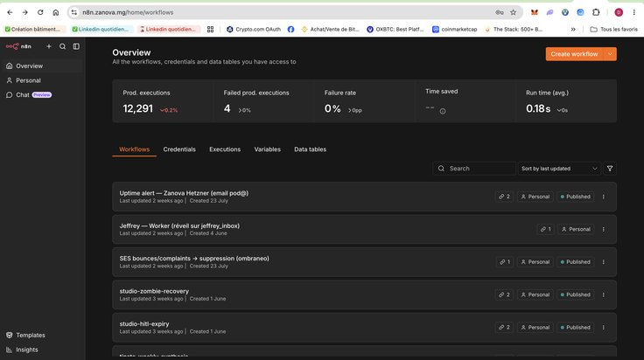Click the Time saved info icon
644x360 pixels.
click(x=443, y=111)
